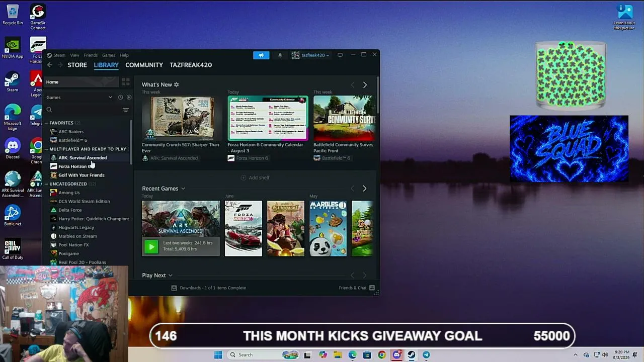644x362 pixels.
Task: Open the View menu
Action: click(74, 55)
